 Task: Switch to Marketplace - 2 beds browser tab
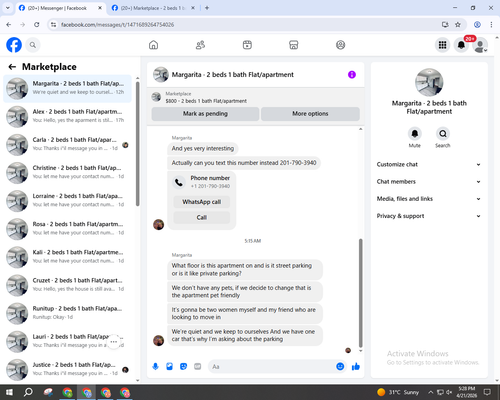point(153,8)
